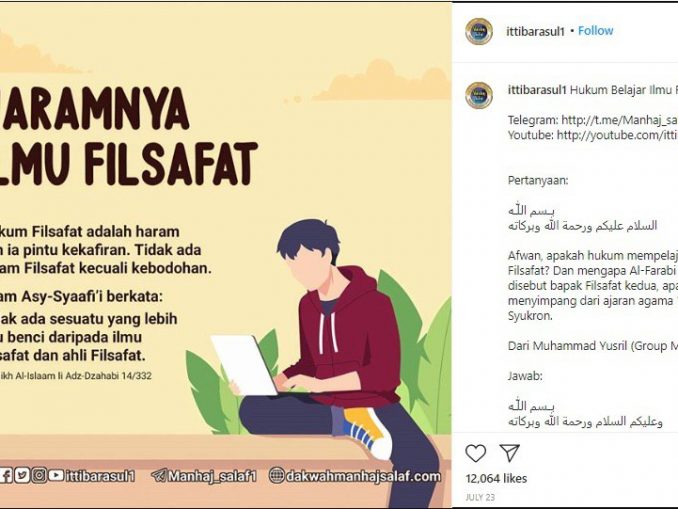Open the avatar beside the caption text
Screen dimensions: 678x509
(479, 95)
